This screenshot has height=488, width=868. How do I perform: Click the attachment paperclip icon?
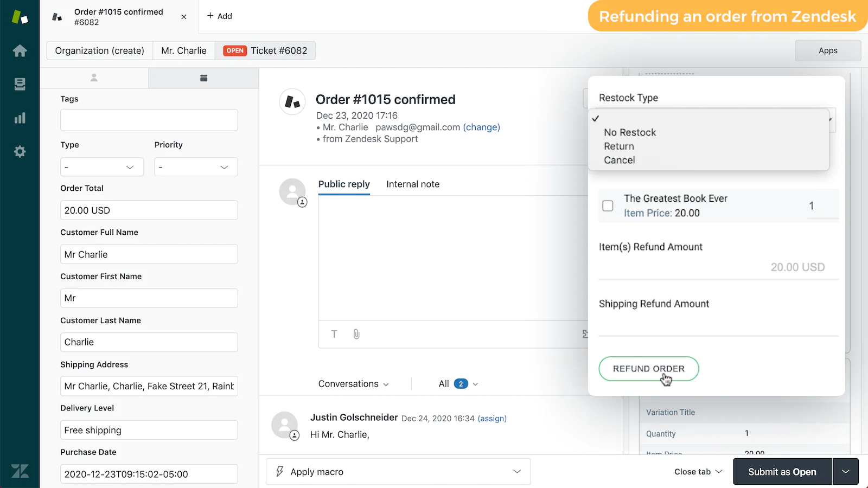[x=356, y=334]
